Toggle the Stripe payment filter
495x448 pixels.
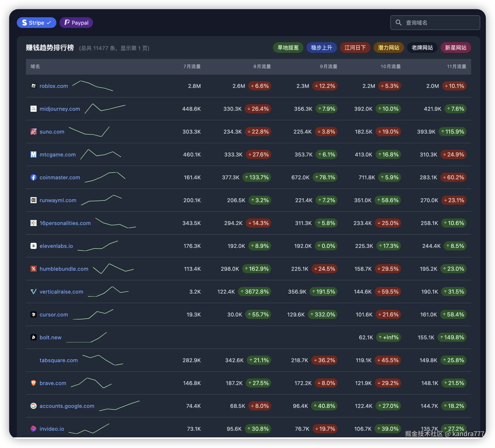(36, 23)
